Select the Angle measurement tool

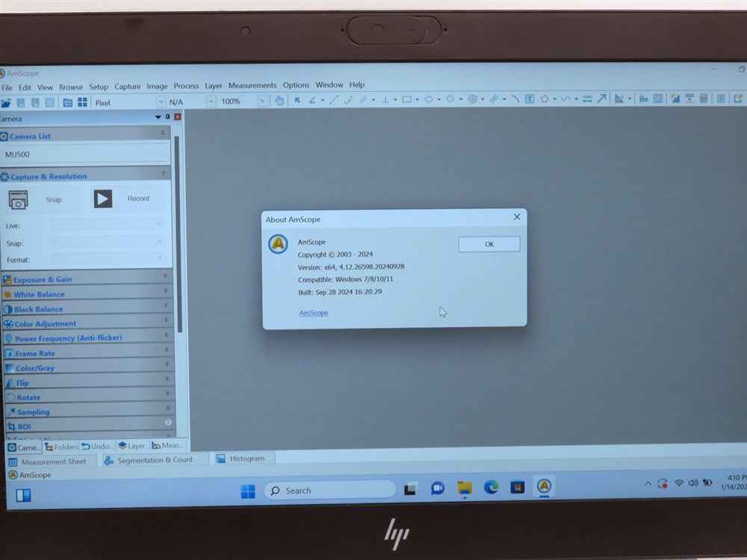312,100
